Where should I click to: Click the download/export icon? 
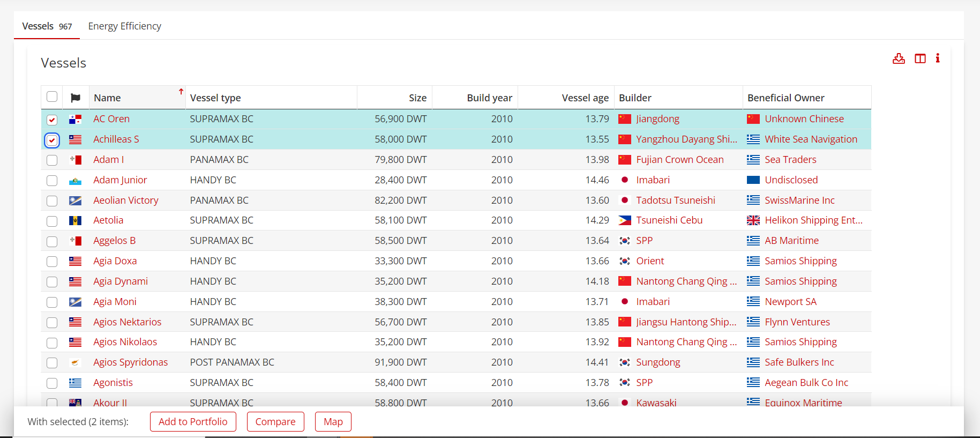point(899,59)
